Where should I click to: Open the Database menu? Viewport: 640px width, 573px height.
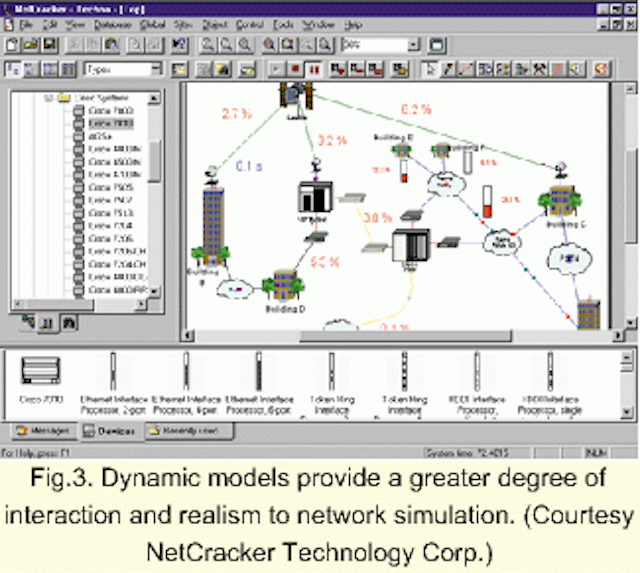113,25
